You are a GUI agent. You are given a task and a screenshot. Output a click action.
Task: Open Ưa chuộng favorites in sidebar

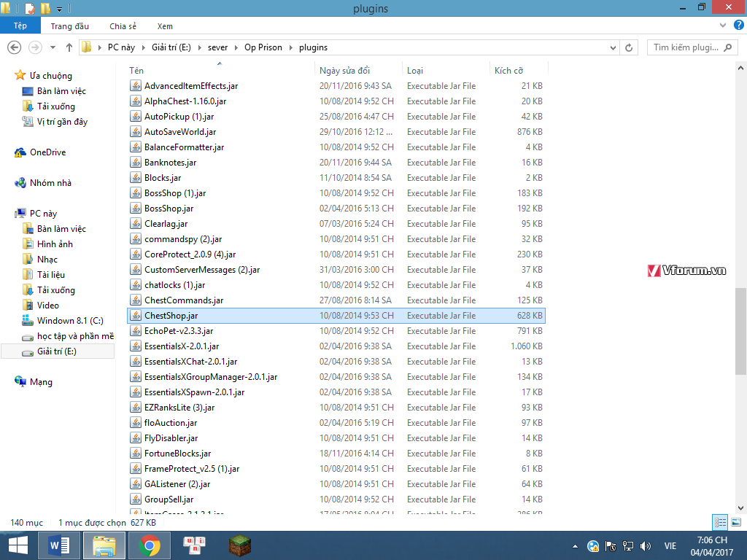point(51,76)
